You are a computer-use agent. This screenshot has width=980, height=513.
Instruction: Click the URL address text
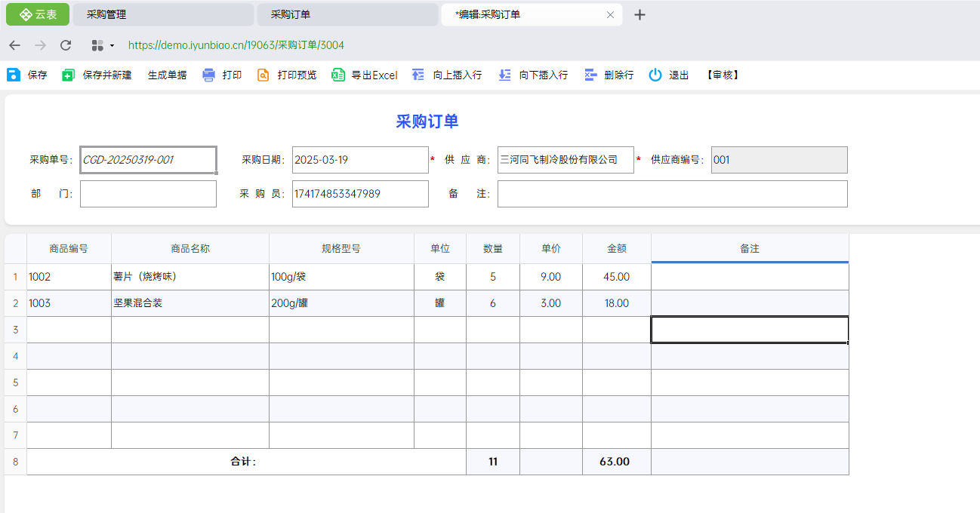(x=236, y=45)
